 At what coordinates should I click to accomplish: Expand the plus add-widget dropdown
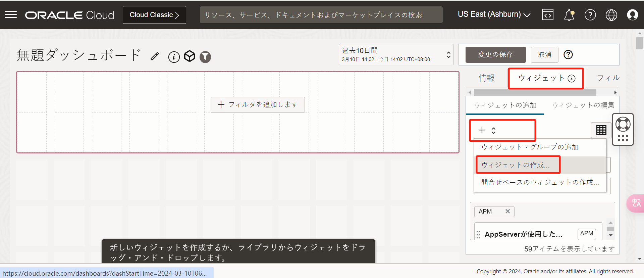click(x=487, y=130)
